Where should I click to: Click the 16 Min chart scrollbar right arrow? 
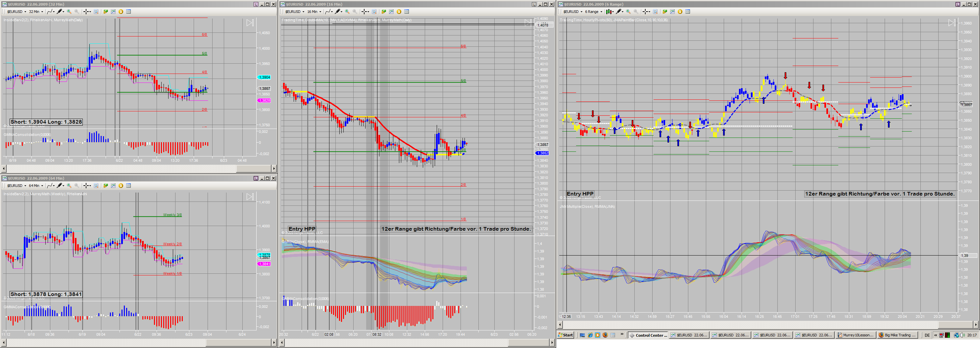pos(552,343)
